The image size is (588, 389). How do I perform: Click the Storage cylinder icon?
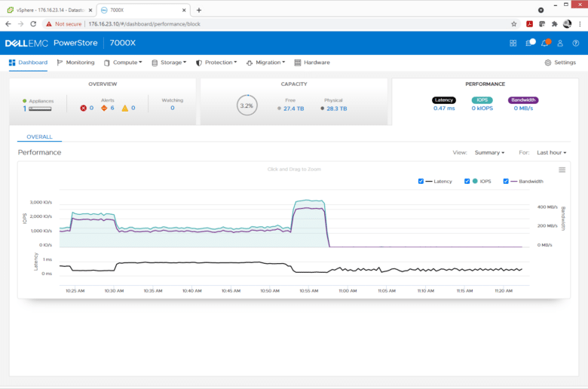[155, 63]
